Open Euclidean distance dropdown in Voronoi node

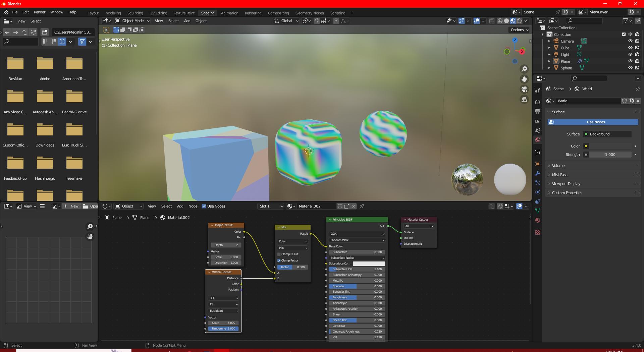(x=223, y=311)
